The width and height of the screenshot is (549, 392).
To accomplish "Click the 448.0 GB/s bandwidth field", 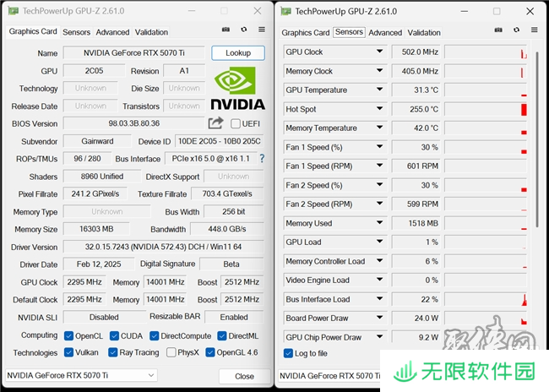I will (227, 229).
